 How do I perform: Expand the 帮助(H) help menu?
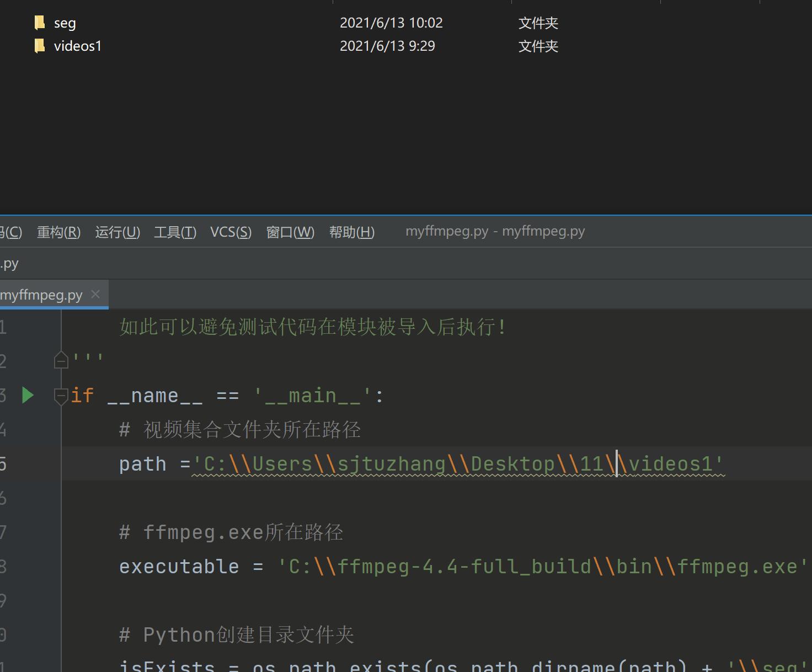351,232
